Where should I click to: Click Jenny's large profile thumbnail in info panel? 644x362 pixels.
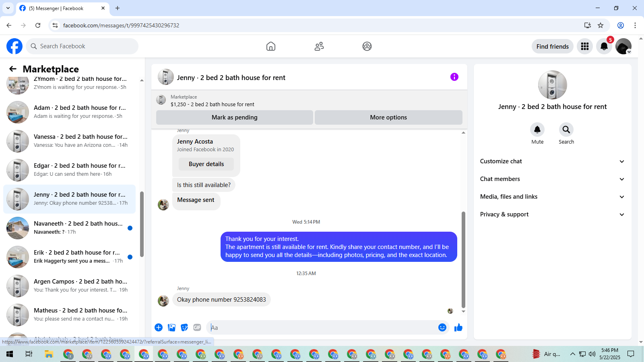(x=553, y=85)
